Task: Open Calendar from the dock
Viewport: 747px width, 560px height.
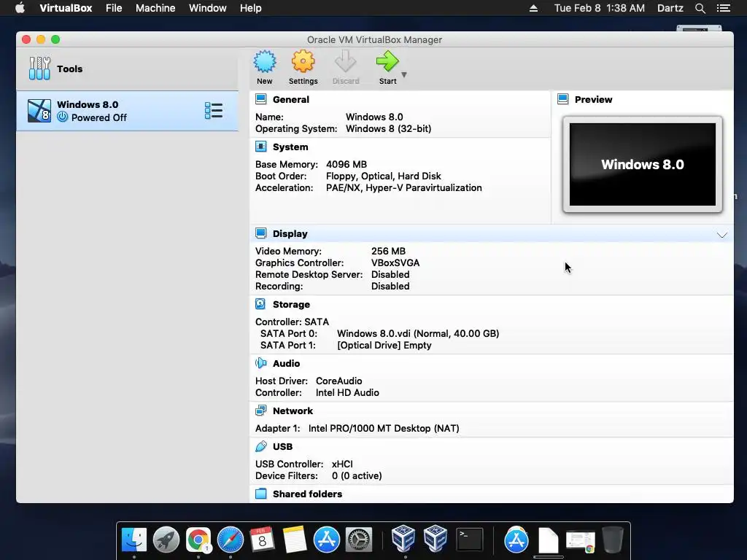Action: [x=262, y=540]
